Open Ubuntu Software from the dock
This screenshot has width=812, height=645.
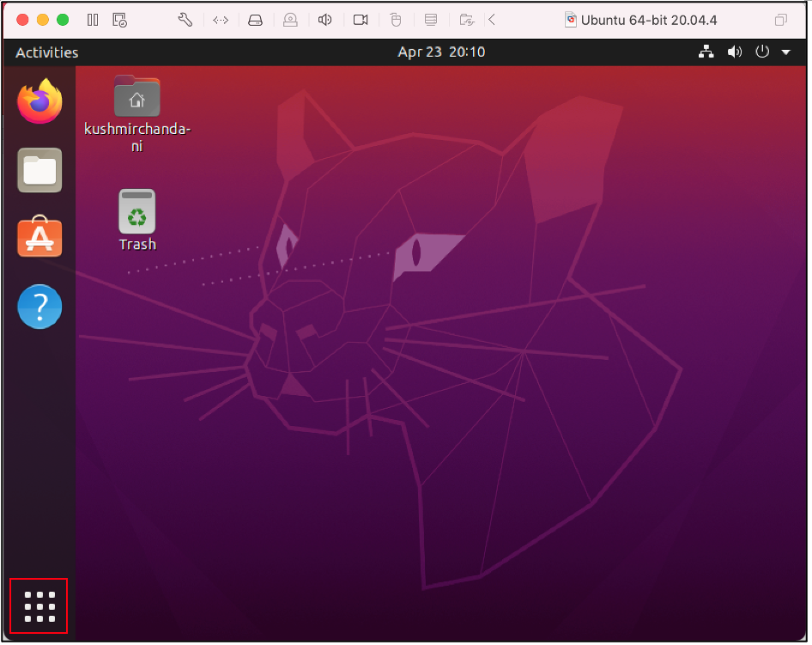(39, 238)
